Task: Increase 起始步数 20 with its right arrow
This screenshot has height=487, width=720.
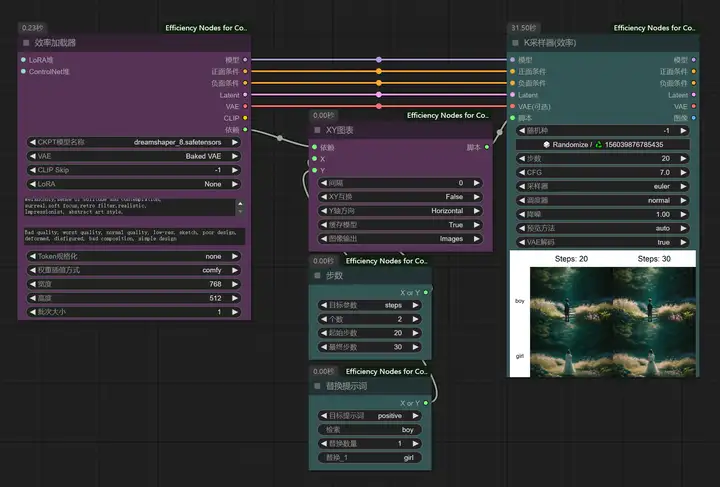Action: pos(416,333)
